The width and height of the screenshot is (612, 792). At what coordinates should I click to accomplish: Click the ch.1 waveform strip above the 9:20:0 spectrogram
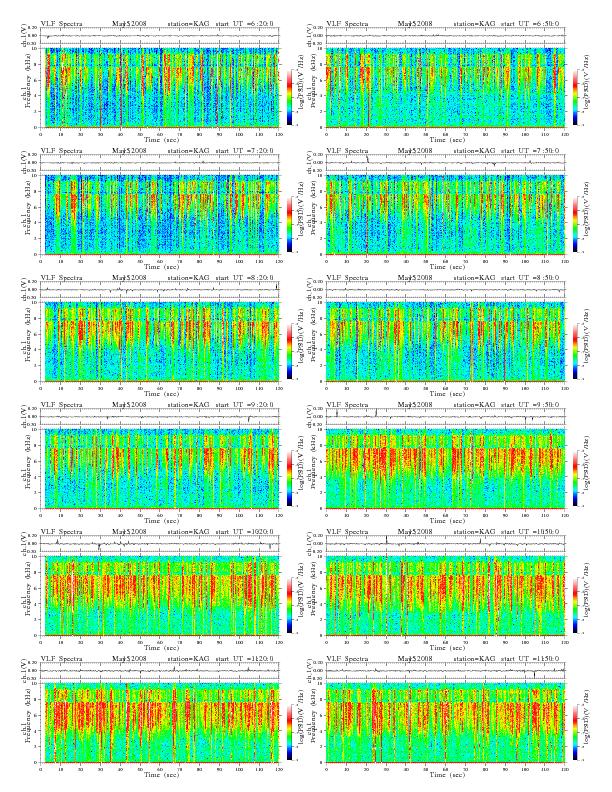coord(160,417)
